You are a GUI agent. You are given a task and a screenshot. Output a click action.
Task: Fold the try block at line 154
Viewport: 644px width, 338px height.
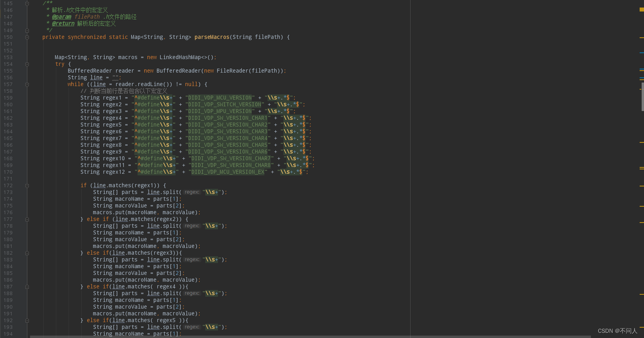27,64
